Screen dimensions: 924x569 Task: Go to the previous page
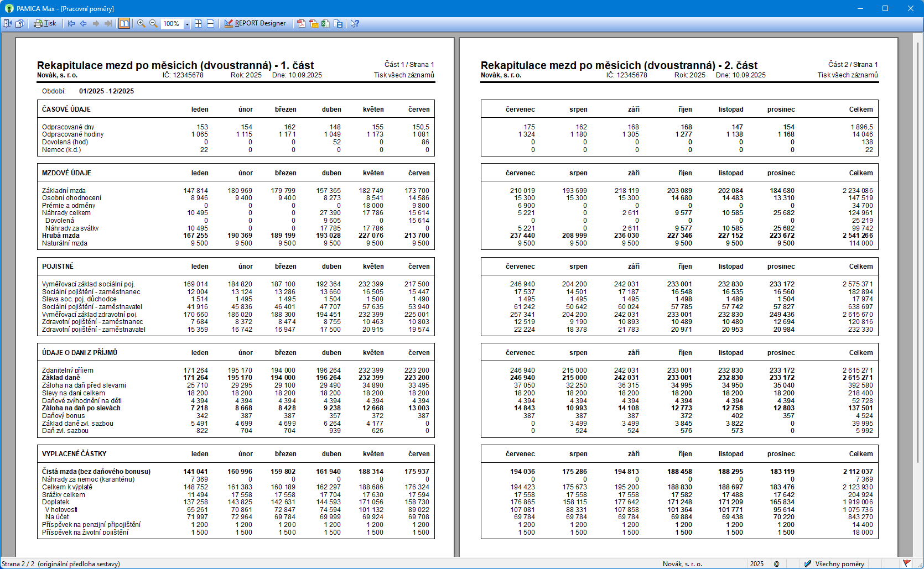pyautogui.click(x=84, y=23)
